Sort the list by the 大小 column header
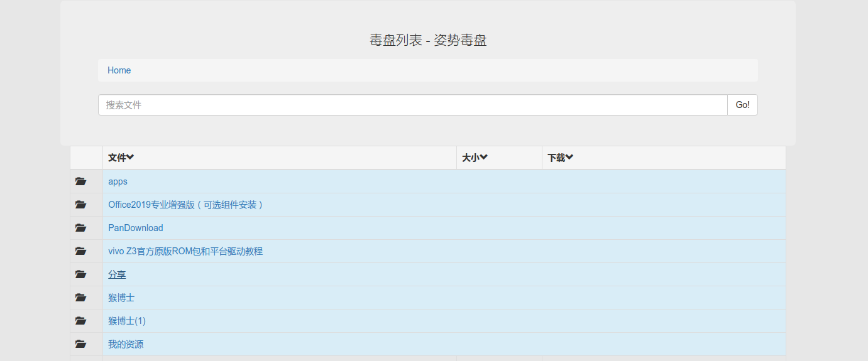Viewport: 868px width, 361px height. [475, 158]
